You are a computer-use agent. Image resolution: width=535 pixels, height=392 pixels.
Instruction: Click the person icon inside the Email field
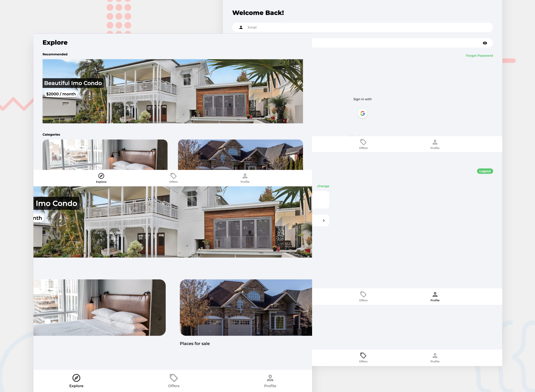point(241,27)
